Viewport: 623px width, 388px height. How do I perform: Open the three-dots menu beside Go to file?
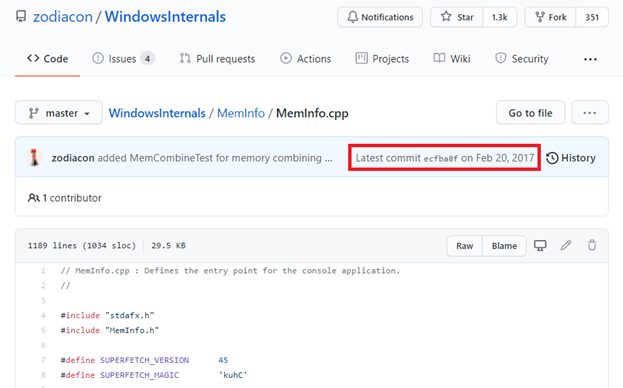click(590, 113)
